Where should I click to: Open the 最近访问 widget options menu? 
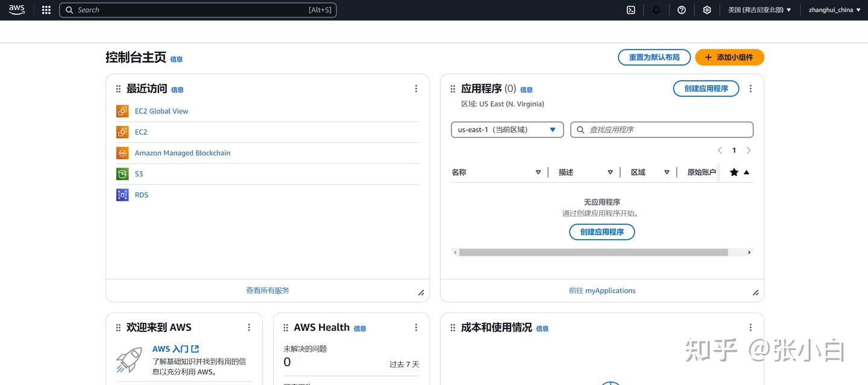pos(416,89)
